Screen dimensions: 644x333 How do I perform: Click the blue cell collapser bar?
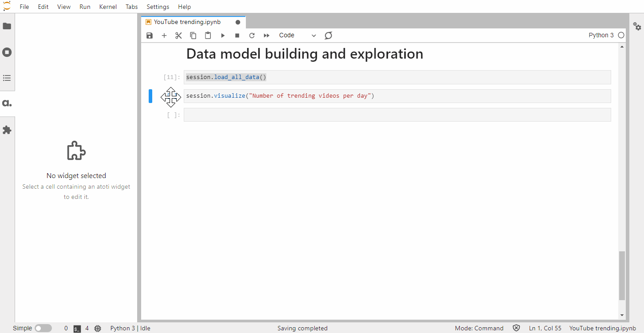click(150, 96)
